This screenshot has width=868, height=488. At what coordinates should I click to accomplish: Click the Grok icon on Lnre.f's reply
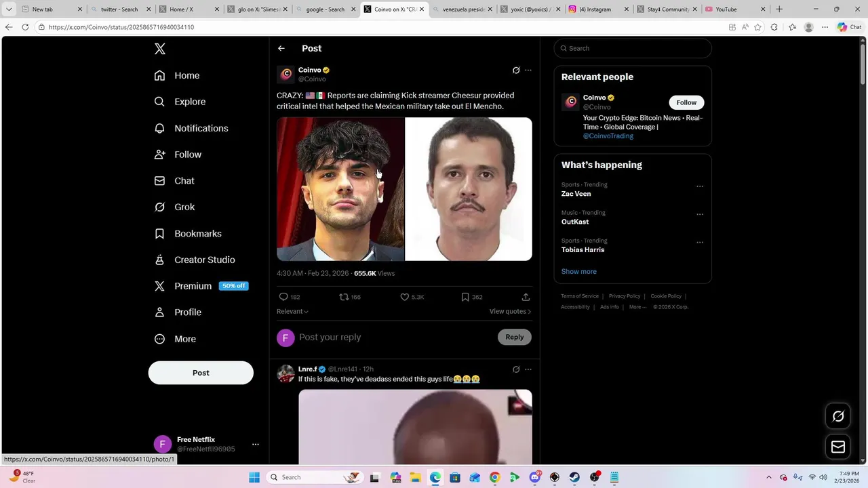pos(516,369)
